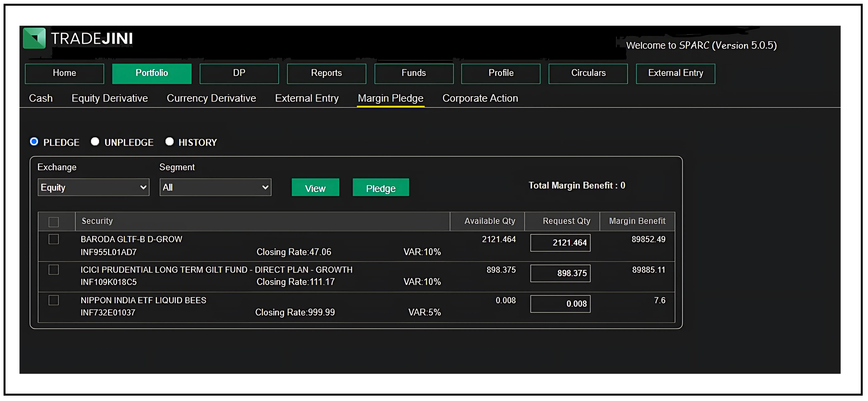The height and width of the screenshot is (401, 868).
Task: Switch to the Cash sub-tab
Action: tap(41, 98)
